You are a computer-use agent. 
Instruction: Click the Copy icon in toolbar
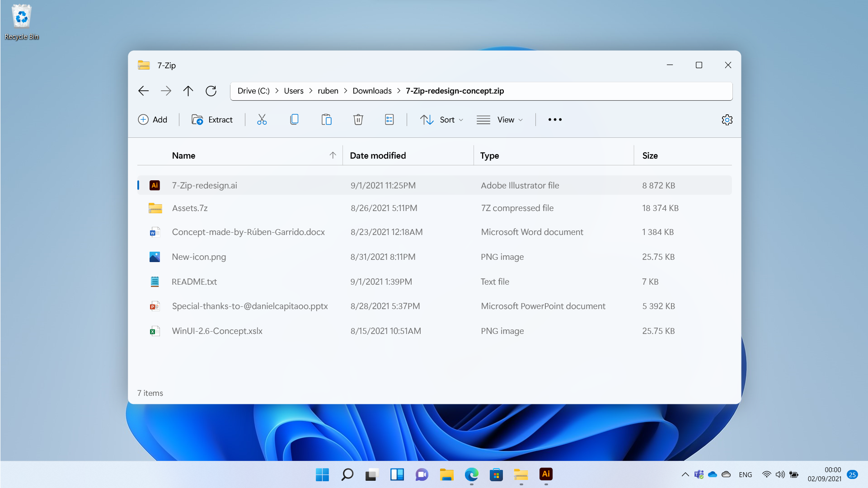pos(294,120)
